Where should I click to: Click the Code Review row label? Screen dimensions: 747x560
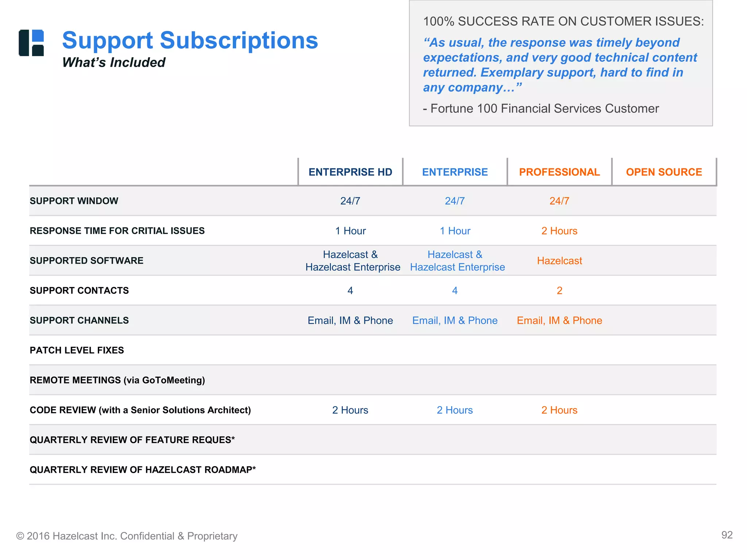[140, 410]
